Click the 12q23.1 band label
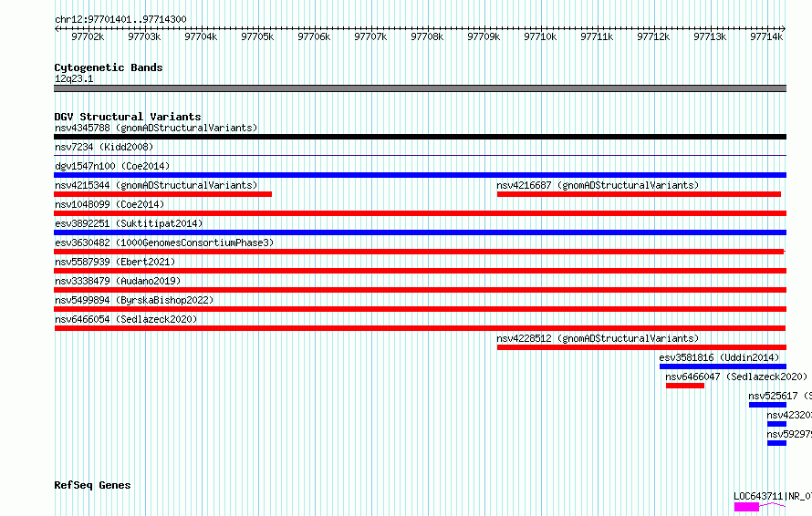 tap(74, 78)
